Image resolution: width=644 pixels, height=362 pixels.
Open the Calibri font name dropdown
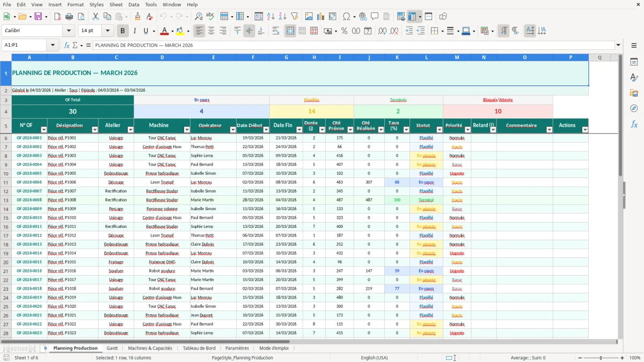click(68, 31)
